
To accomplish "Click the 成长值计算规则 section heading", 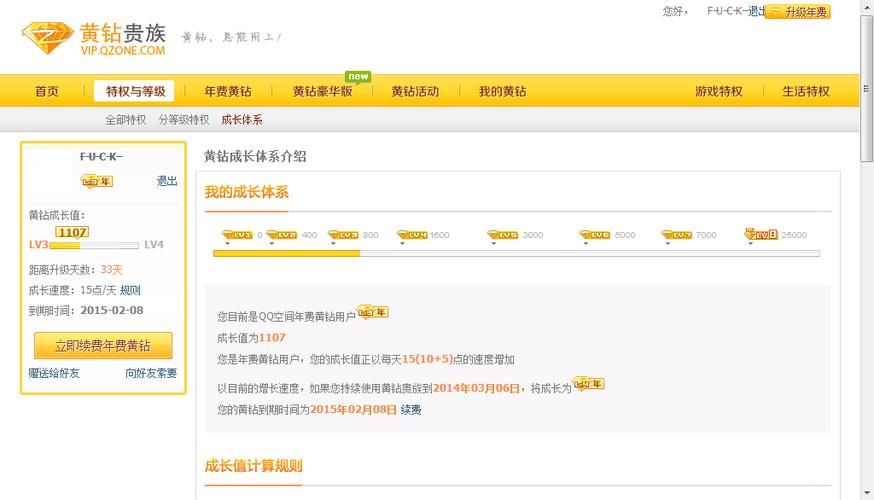I will pyautogui.click(x=253, y=466).
